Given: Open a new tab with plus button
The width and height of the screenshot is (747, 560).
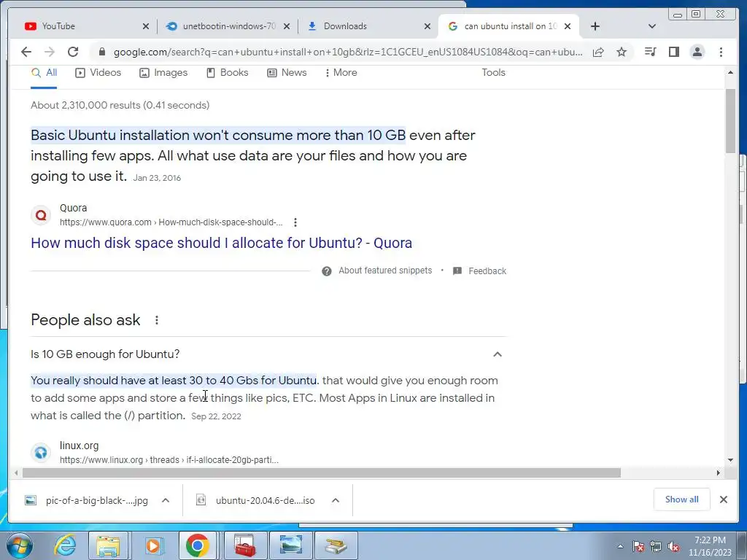Looking at the screenshot, I should coord(595,26).
